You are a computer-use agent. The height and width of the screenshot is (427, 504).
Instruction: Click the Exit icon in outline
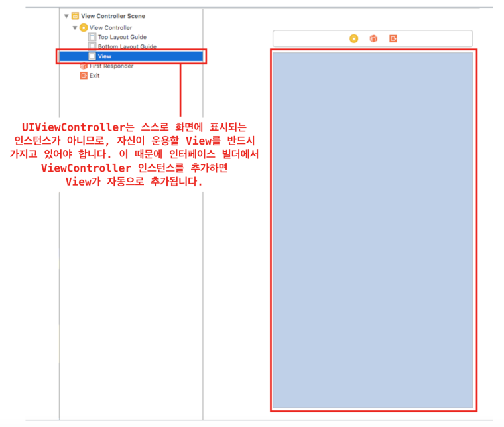click(84, 76)
